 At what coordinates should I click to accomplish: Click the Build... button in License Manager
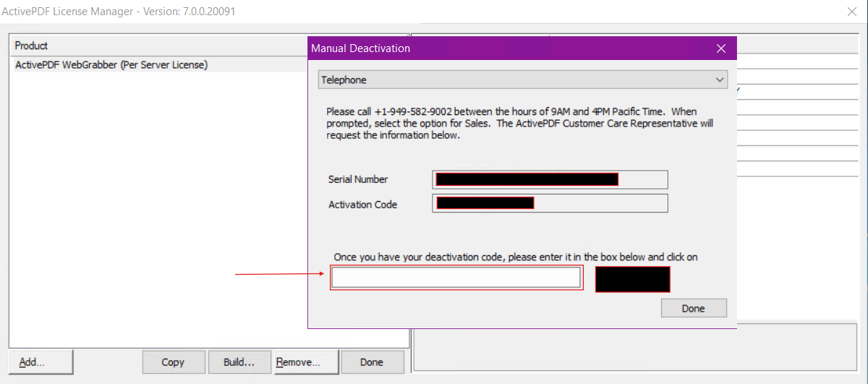(x=239, y=362)
